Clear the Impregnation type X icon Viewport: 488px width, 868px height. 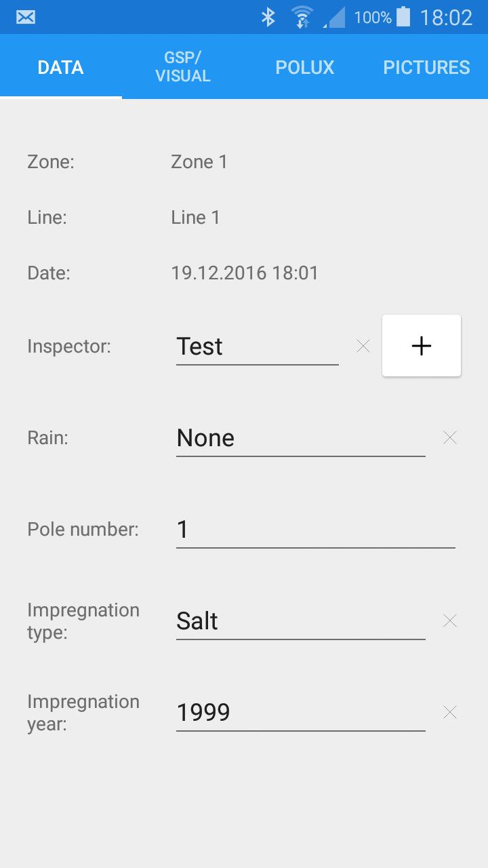[450, 620]
